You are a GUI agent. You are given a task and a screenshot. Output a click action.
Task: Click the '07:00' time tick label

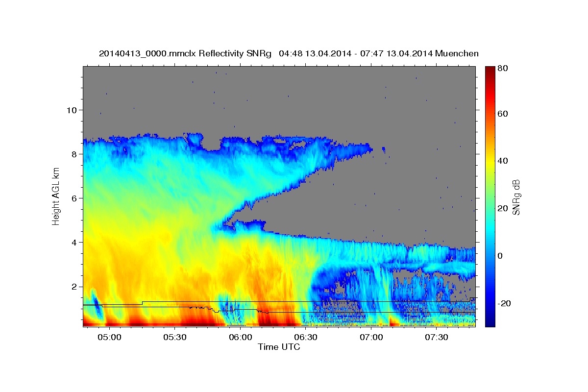coord(371,338)
